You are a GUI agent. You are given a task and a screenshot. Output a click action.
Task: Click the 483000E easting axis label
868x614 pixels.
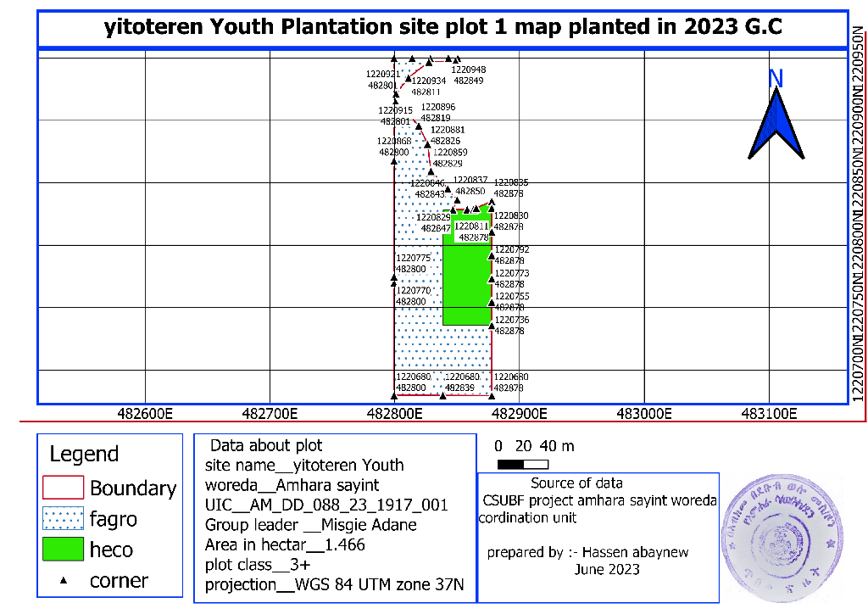point(644,415)
